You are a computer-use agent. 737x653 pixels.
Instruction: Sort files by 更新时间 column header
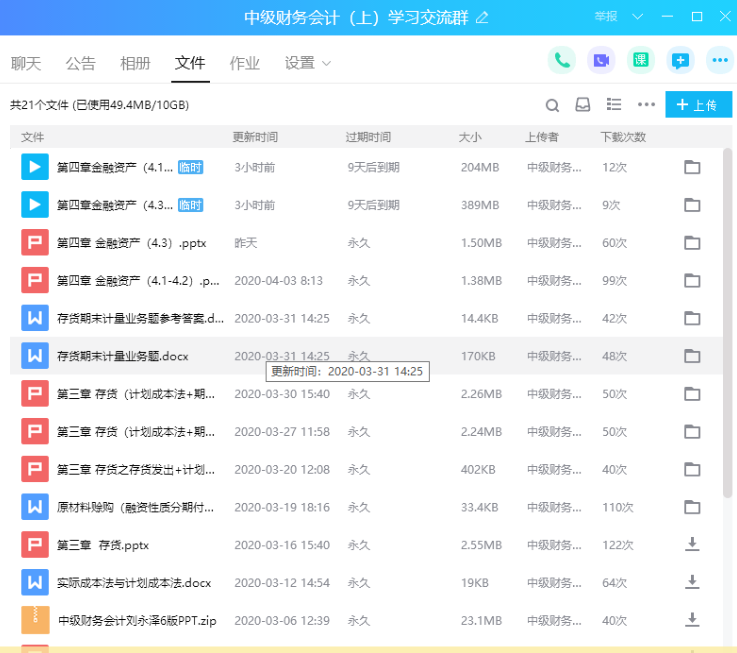[255, 136]
